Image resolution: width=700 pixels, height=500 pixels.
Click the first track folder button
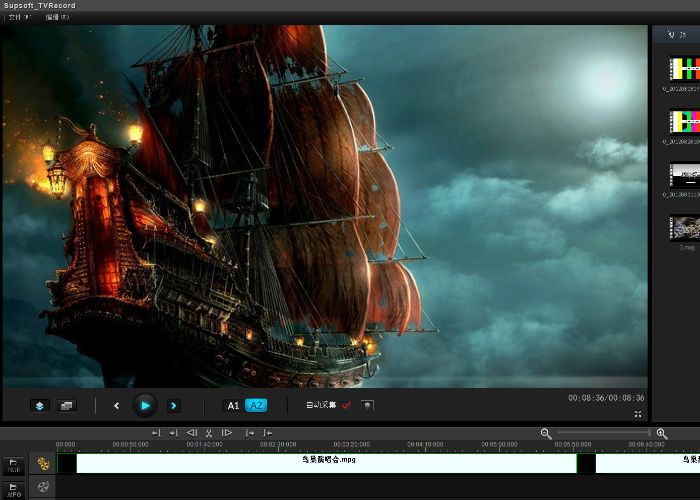pyautogui.click(x=14, y=466)
